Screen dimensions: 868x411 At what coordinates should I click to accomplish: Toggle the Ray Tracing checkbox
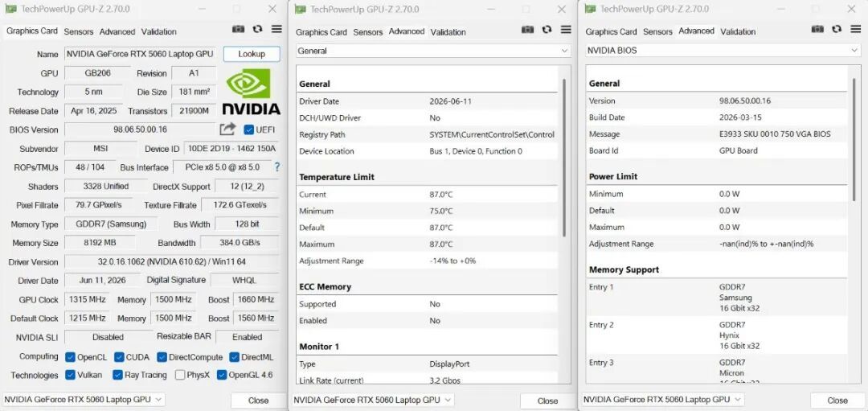(117, 375)
